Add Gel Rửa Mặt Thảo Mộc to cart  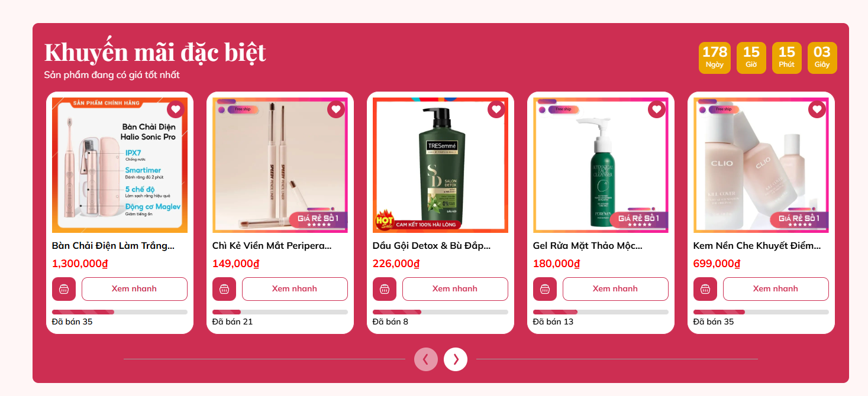click(x=545, y=289)
